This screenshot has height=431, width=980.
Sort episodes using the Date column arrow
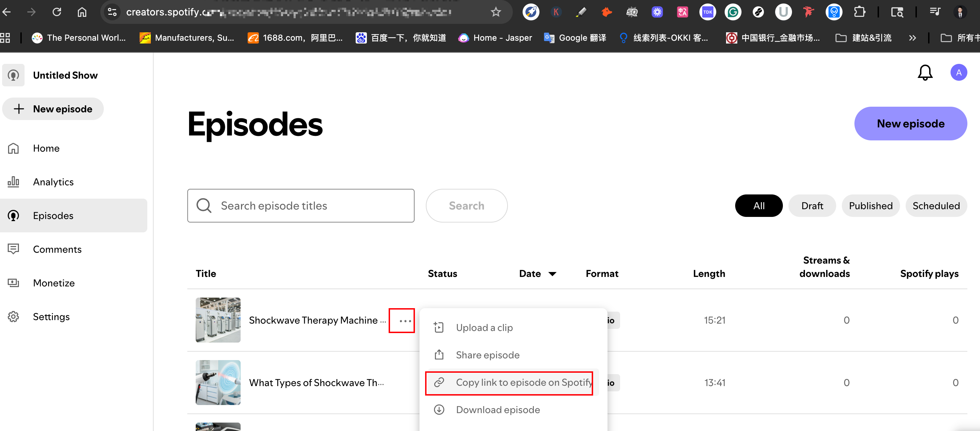coord(552,274)
